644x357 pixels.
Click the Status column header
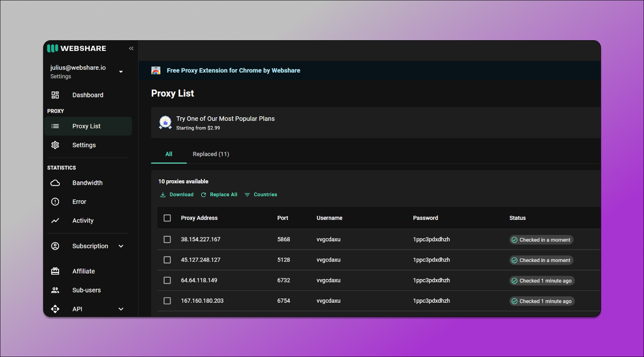[x=517, y=218]
